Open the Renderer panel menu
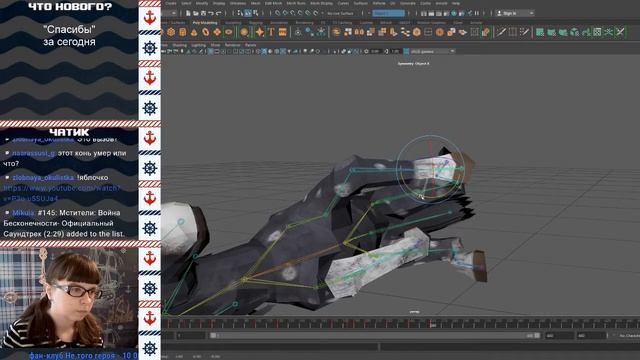Screen dimensions: 640x360 (x=232, y=45)
